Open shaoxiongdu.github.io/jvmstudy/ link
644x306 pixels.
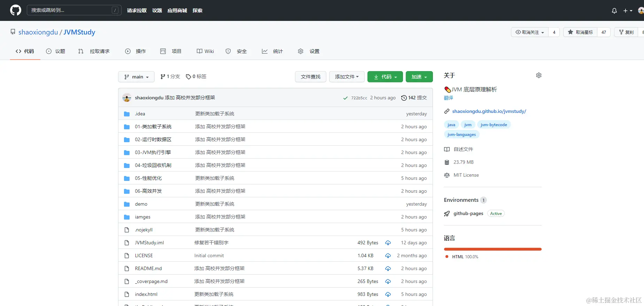pos(489,111)
